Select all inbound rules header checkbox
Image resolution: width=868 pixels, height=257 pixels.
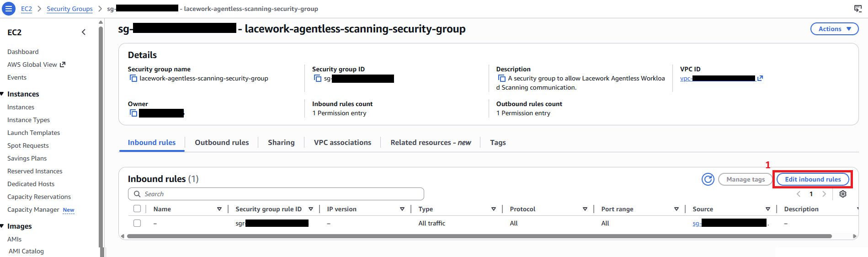click(x=137, y=209)
